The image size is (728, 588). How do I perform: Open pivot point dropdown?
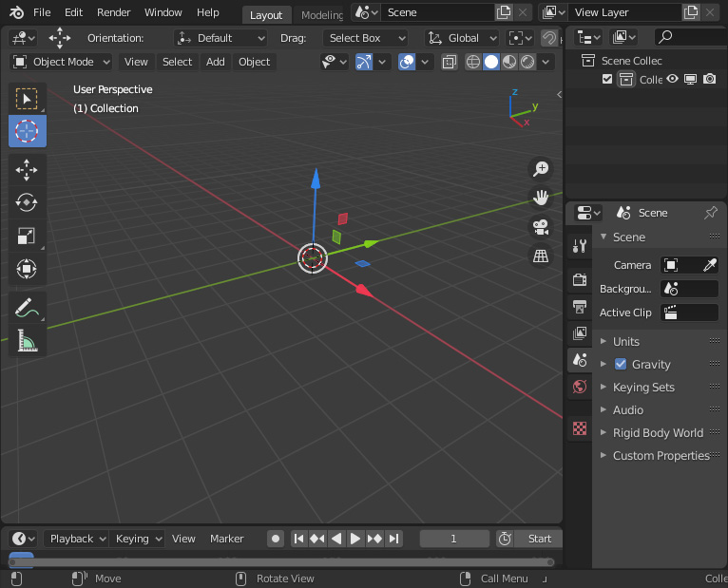(520, 38)
